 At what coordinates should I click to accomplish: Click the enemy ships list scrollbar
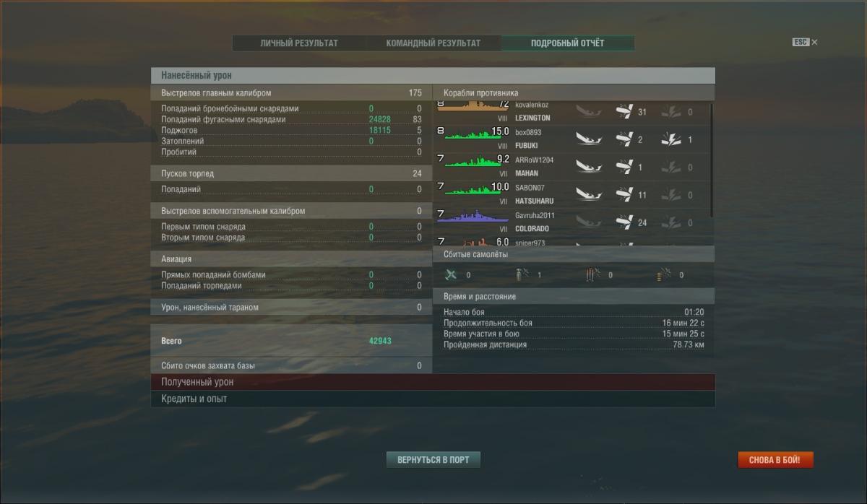pos(712,160)
